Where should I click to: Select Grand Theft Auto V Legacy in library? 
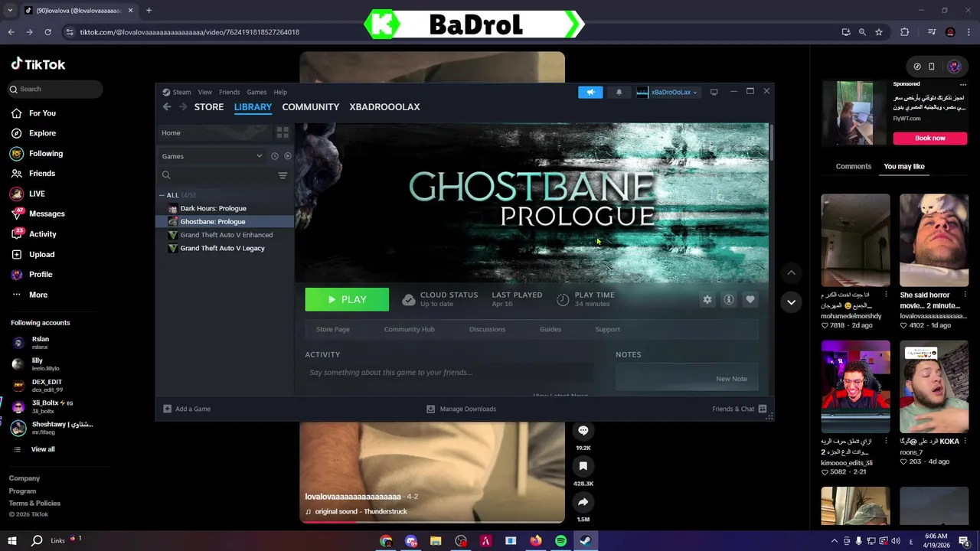point(222,248)
